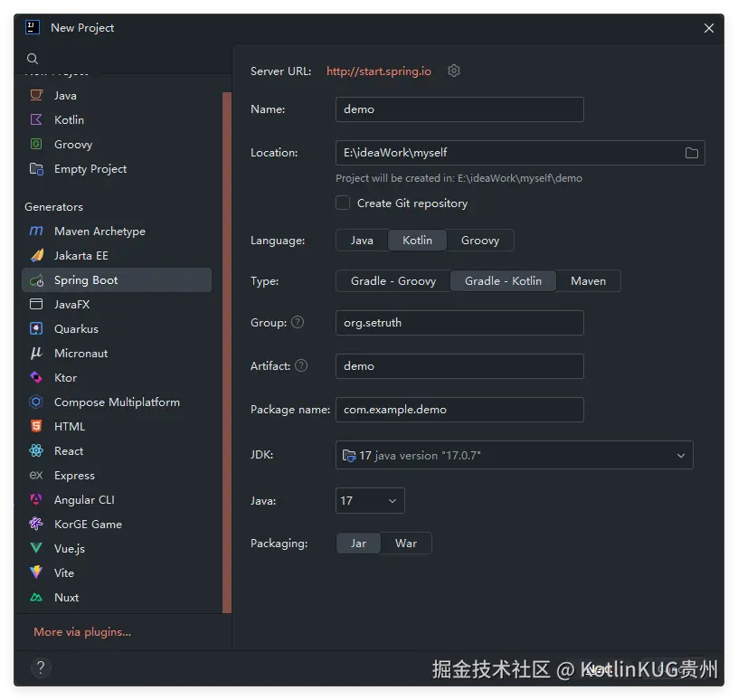Click the React icon
The height and width of the screenshot is (700, 738).
[x=36, y=451]
